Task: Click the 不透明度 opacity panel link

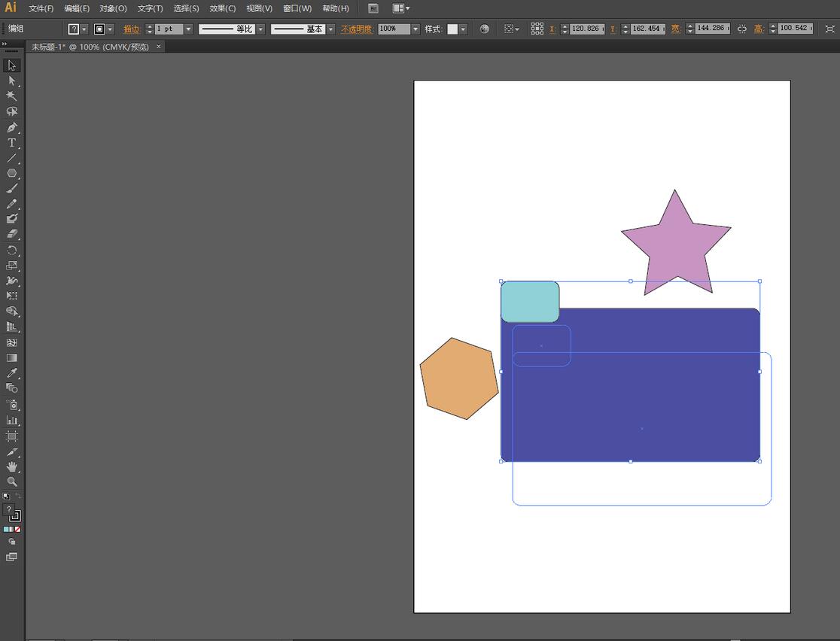Action: [x=356, y=29]
